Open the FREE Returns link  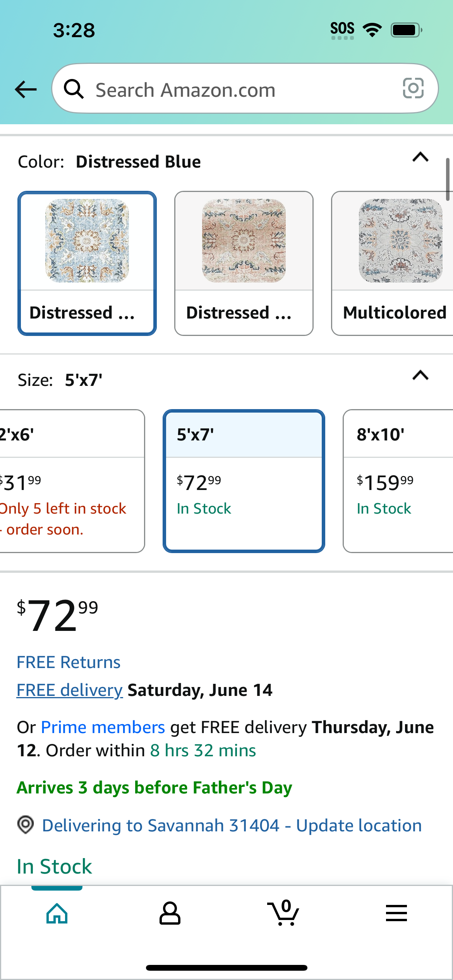69,662
